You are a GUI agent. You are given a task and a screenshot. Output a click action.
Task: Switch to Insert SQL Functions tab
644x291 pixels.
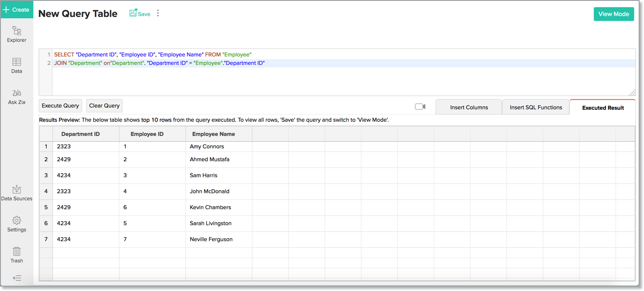(x=536, y=107)
